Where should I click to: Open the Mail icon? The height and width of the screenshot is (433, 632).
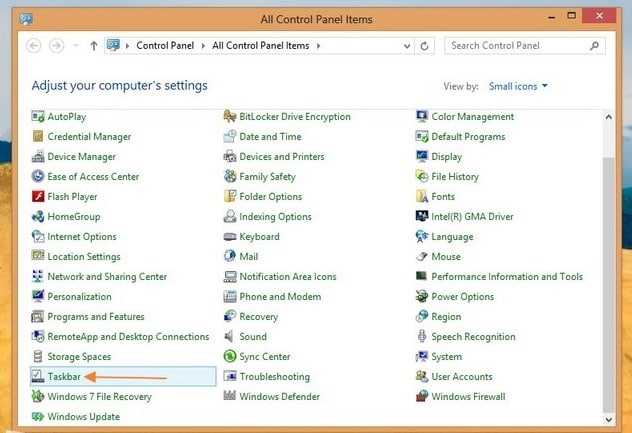coord(230,256)
